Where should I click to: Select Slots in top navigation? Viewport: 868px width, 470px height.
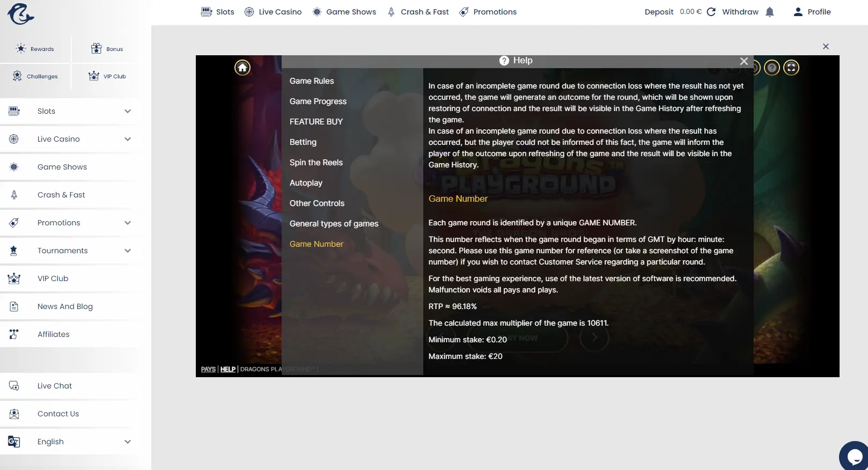pos(218,12)
